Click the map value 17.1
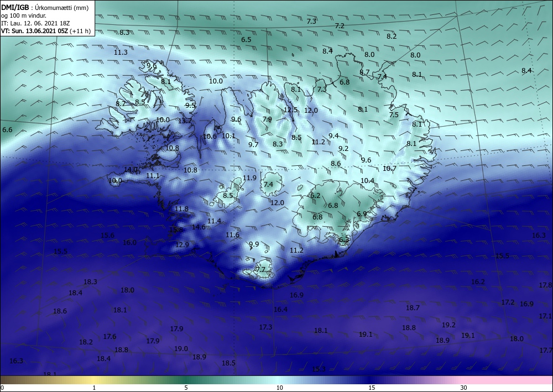Image resolution: width=553 pixels, height=392 pixels. click(545, 317)
